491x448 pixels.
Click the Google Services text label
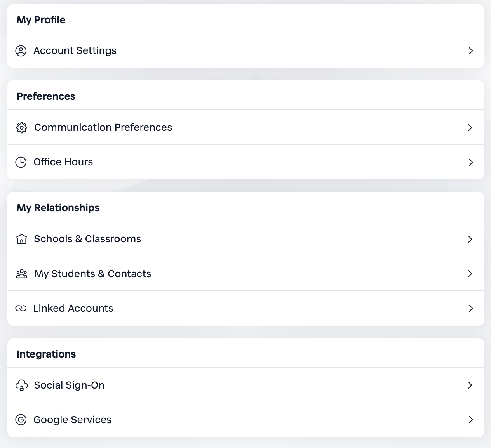coord(72,420)
